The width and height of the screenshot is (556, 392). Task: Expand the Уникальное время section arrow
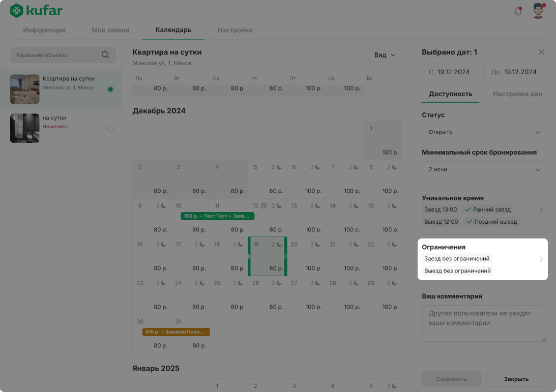(541, 210)
